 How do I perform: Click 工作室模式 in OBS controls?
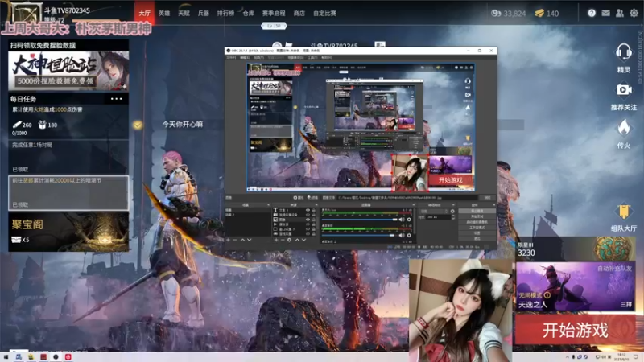tap(477, 228)
